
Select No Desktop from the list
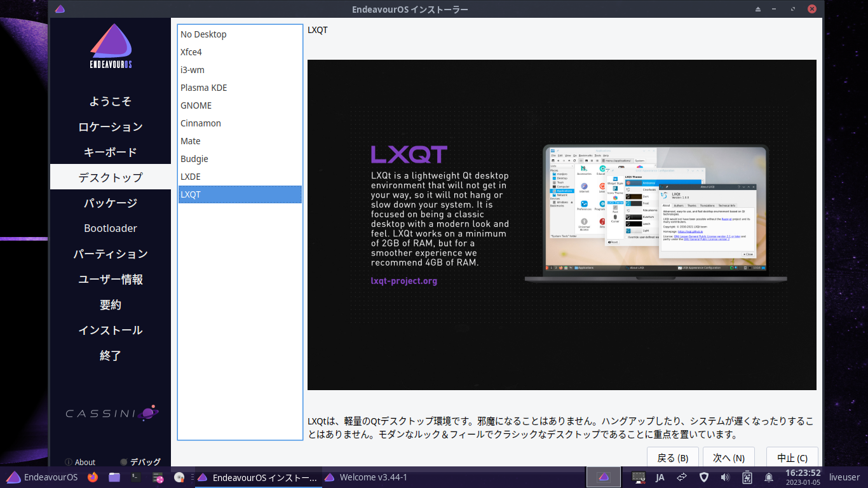(240, 34)
